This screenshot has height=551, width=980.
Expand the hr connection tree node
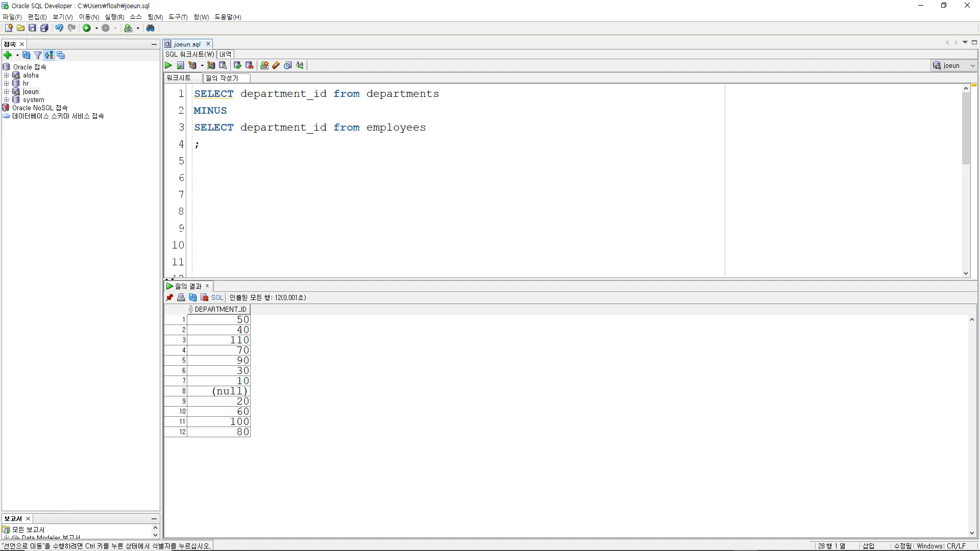point(7,84)
